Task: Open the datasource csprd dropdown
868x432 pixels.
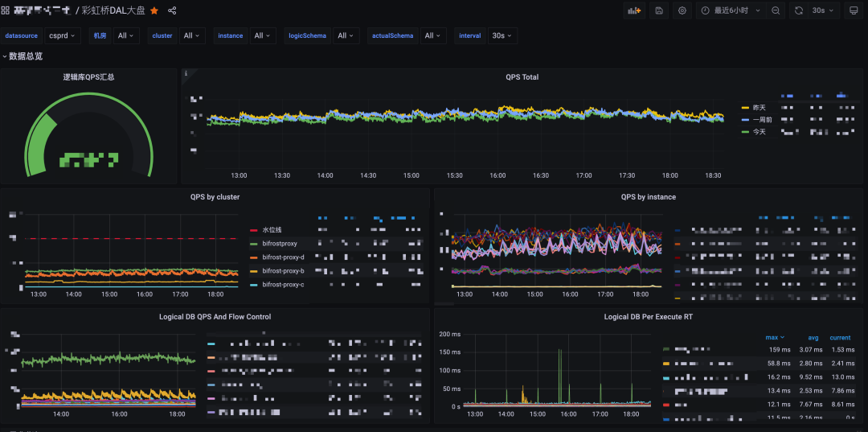Action: (x=63, y=35)
